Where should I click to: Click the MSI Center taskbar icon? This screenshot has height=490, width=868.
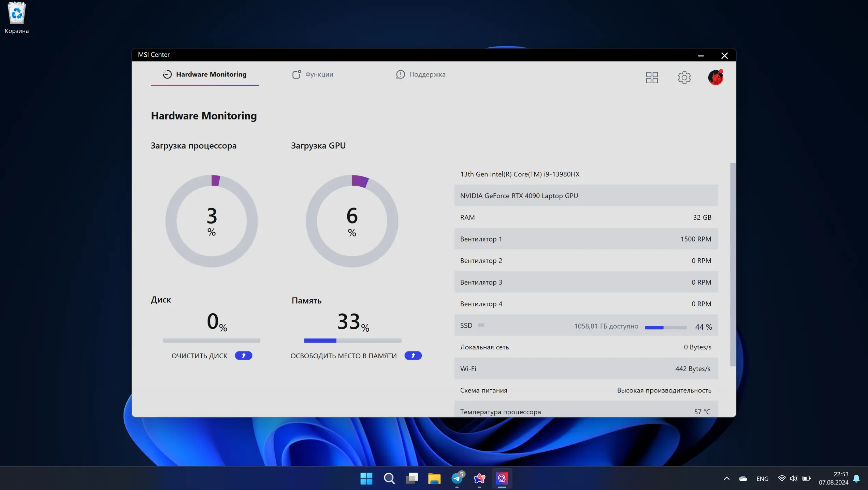(502, 478)
